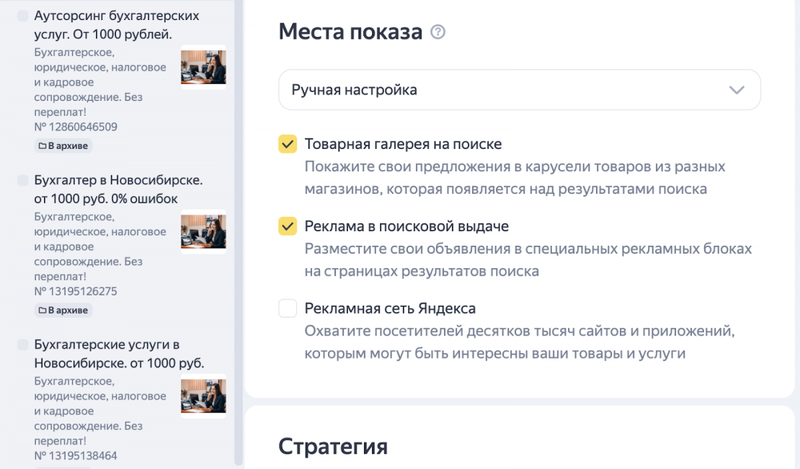800x469 pixels.
Task: Click the ad list vertical scrollbar
Action: [x=238, y=232]
